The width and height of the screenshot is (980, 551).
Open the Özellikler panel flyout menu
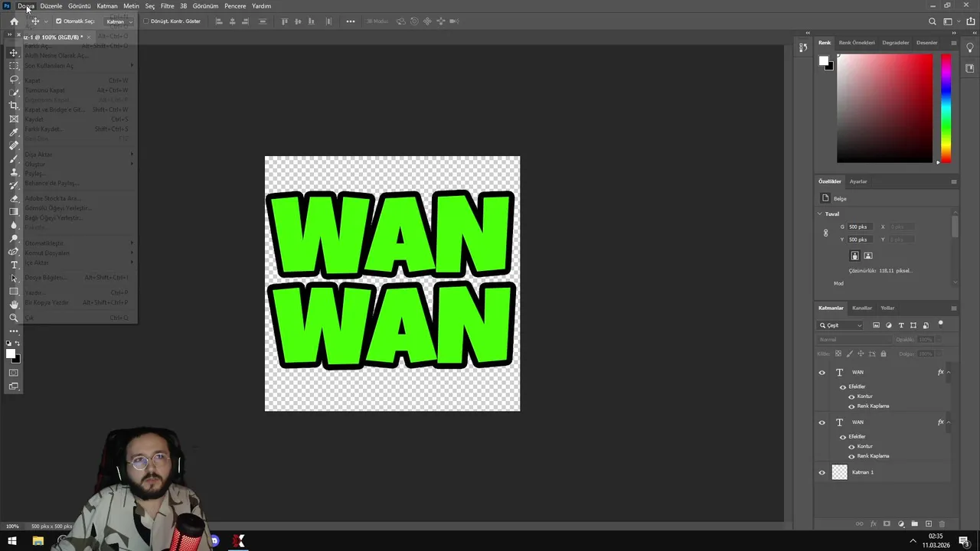pyautogui.click(x=953, y=181)
